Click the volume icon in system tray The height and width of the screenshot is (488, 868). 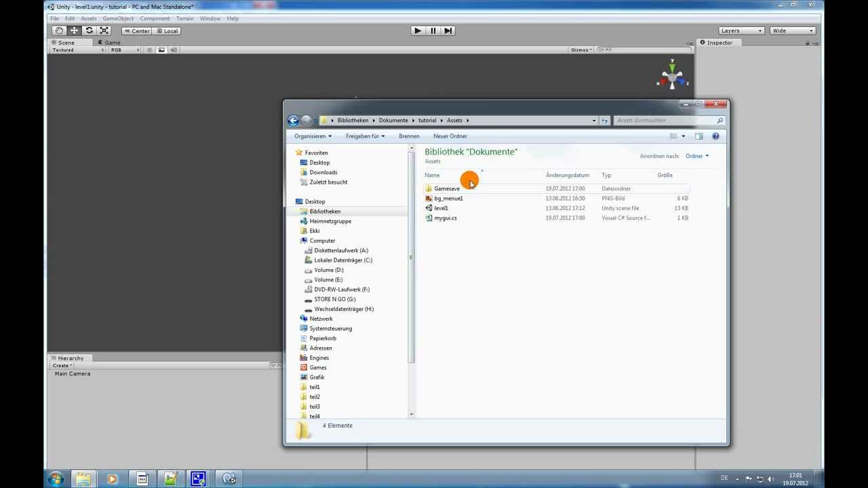(x=770, y=479)
